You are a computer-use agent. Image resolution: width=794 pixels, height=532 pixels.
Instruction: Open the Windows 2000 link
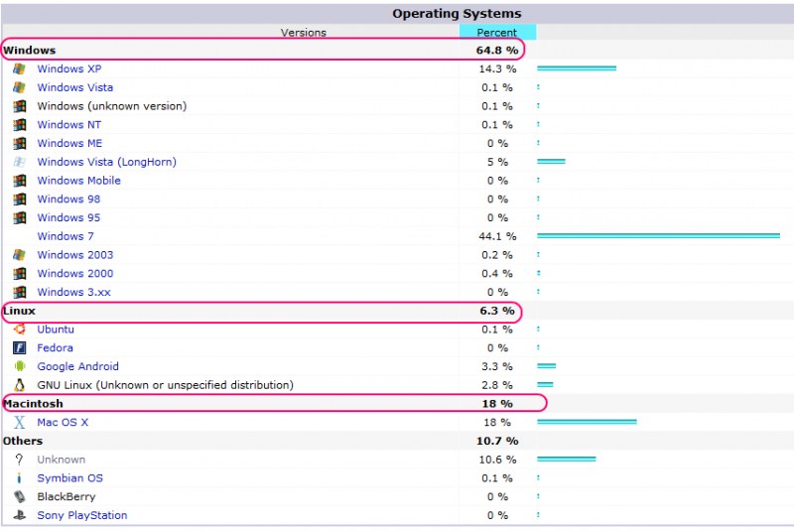(x=74, y=274)
